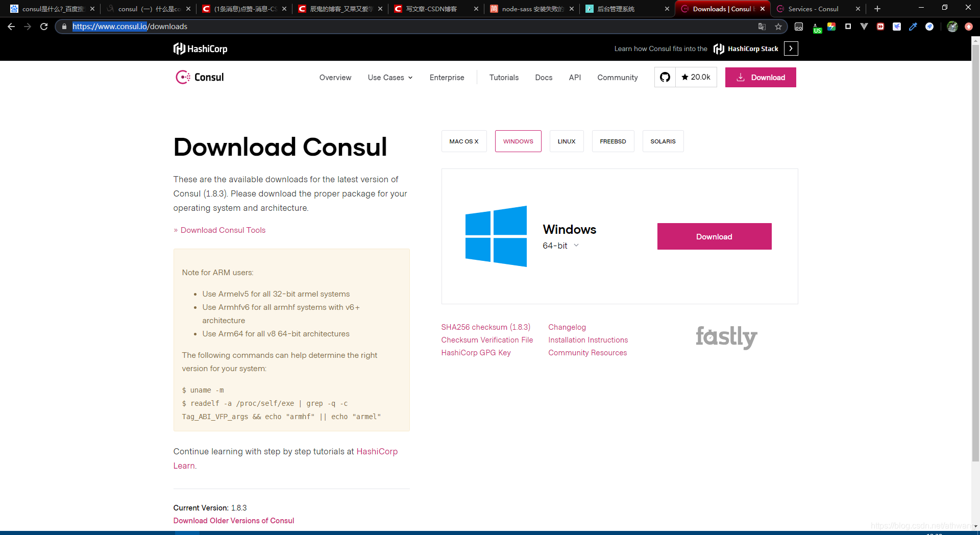
Task: Expand the Use Cases menu
Action: 390,78
